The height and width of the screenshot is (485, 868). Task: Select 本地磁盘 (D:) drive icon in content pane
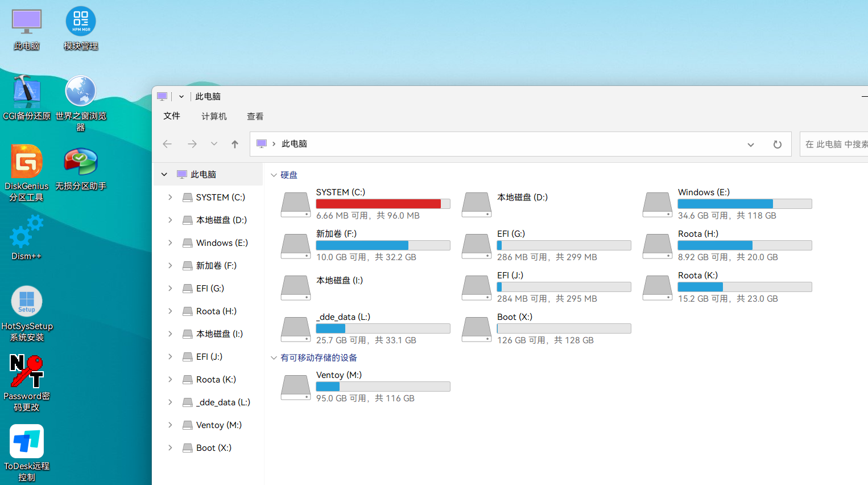pos(477,205)
